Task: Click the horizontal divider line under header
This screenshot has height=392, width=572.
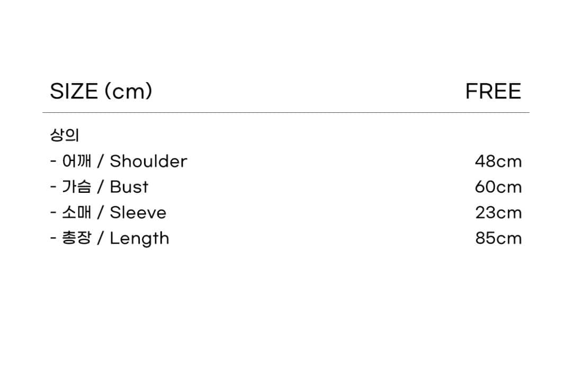Action: [x=286, y=112]
